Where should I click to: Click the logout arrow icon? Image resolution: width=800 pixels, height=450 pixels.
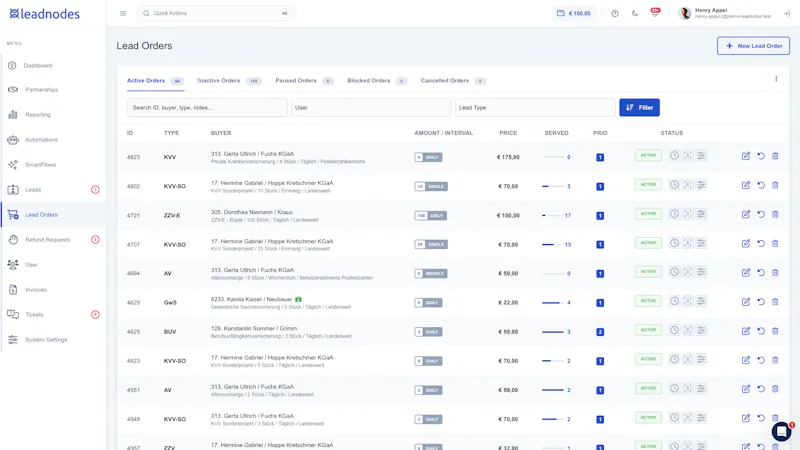pos(787,14)
